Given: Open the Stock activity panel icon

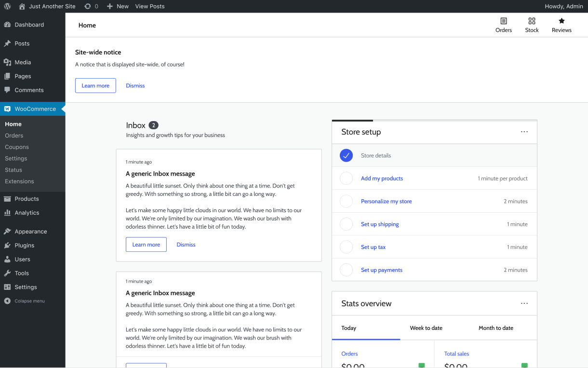Looking at the screenshot, I should coord(532,21).
